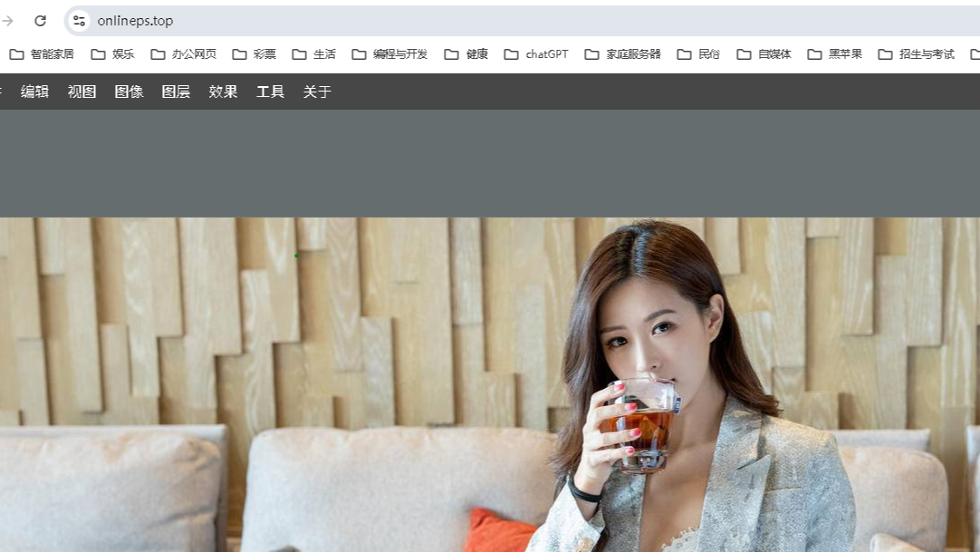This screenshot has height=552, width=980.
Task: Open the 效果 menu dropdown
Action: [222, 92]
